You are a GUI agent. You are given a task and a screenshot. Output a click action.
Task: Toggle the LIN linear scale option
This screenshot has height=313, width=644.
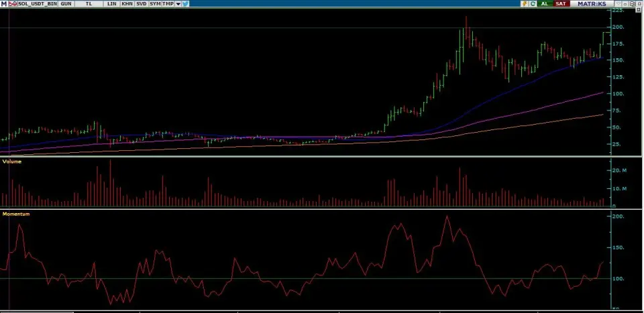pyautogui.click(x=112, y=4)
